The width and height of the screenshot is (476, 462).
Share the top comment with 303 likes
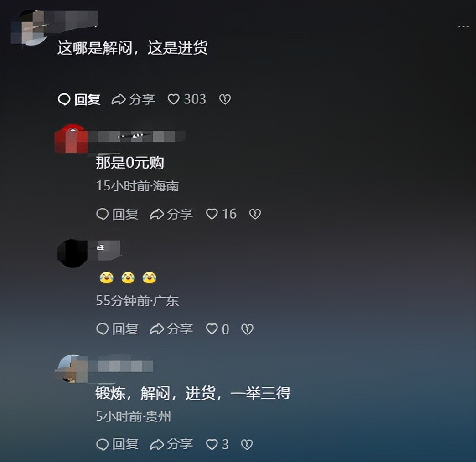(x=133, y=99)
